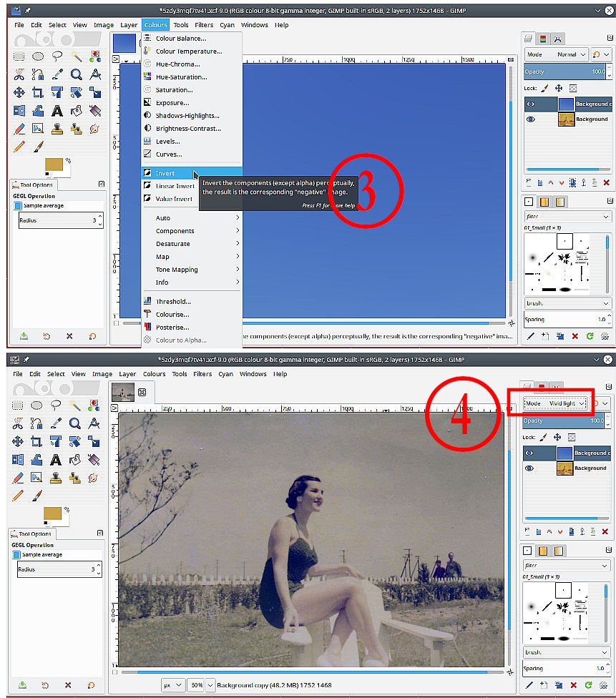The width and height of the screenshot is (616, 698).
Task: Click Filters menu in the photo GIMP window
Action: click(x=202, y=374)
